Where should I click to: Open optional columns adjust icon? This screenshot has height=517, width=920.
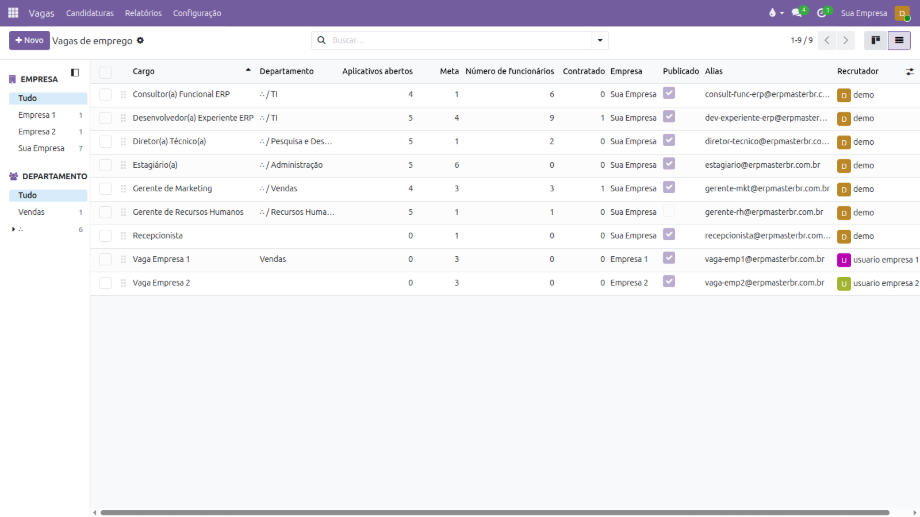coord(910,72)
